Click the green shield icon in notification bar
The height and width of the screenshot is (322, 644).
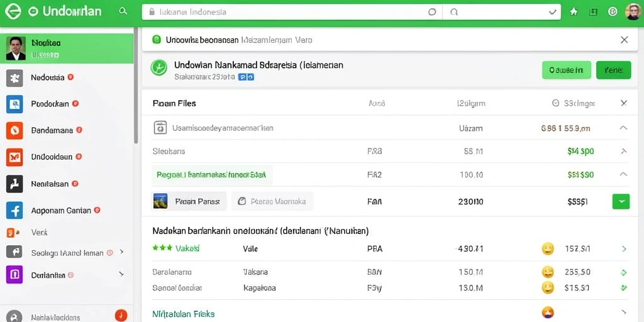tap(157, 40)
